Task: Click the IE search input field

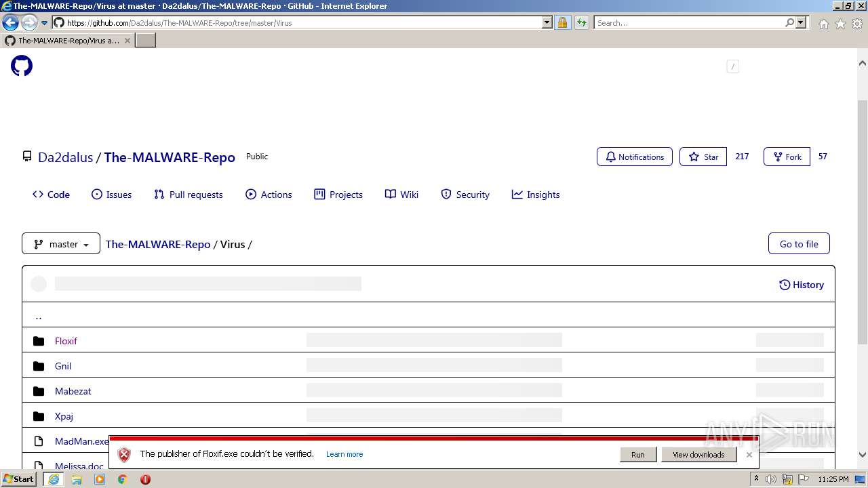Action: 688,22
